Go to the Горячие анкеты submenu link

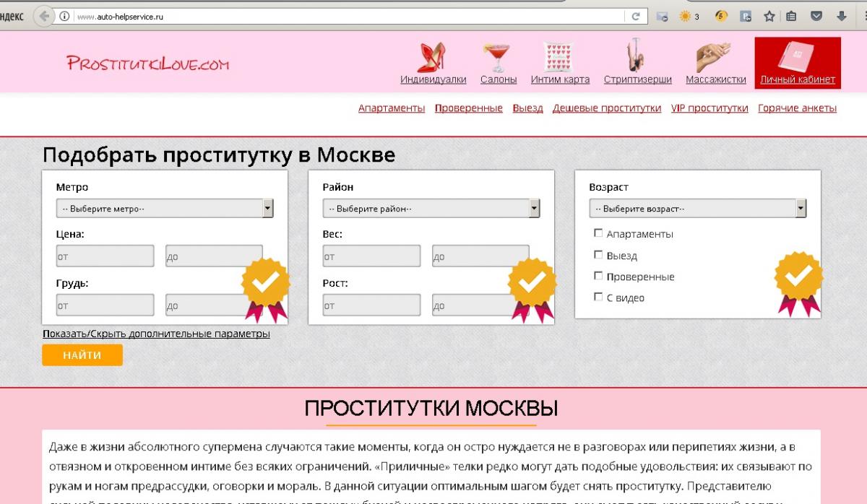(x=797, y=108)
